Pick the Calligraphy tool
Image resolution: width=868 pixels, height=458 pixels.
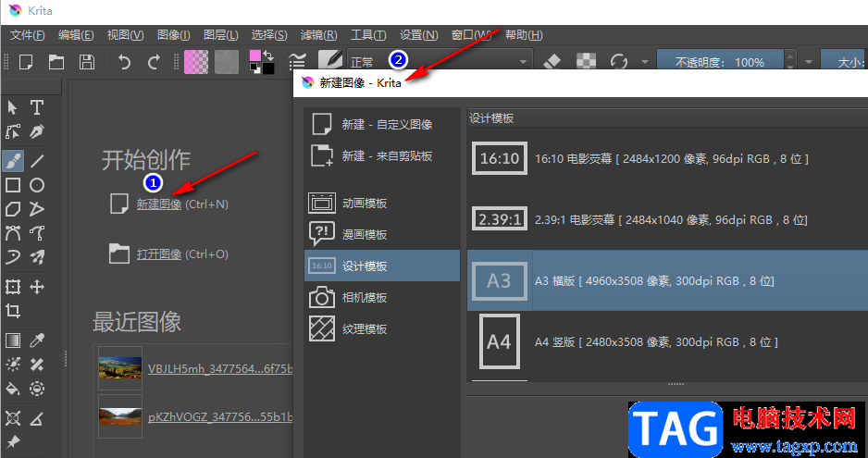coord(37,131)
